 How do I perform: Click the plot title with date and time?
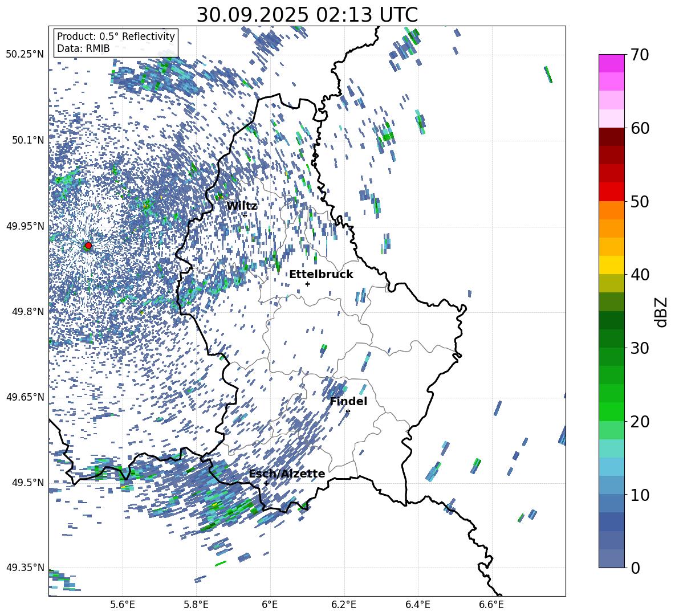307,14
